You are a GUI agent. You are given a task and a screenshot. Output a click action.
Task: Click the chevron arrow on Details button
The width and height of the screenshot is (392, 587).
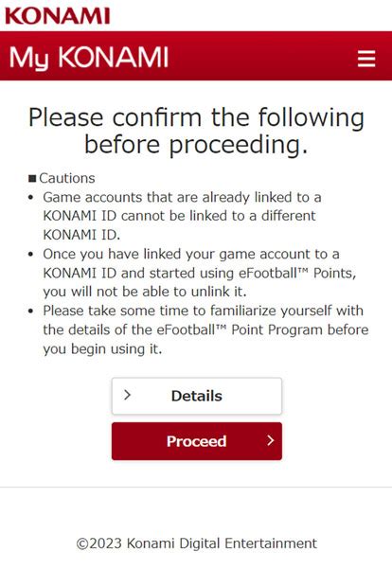click(x=127, y=395)
